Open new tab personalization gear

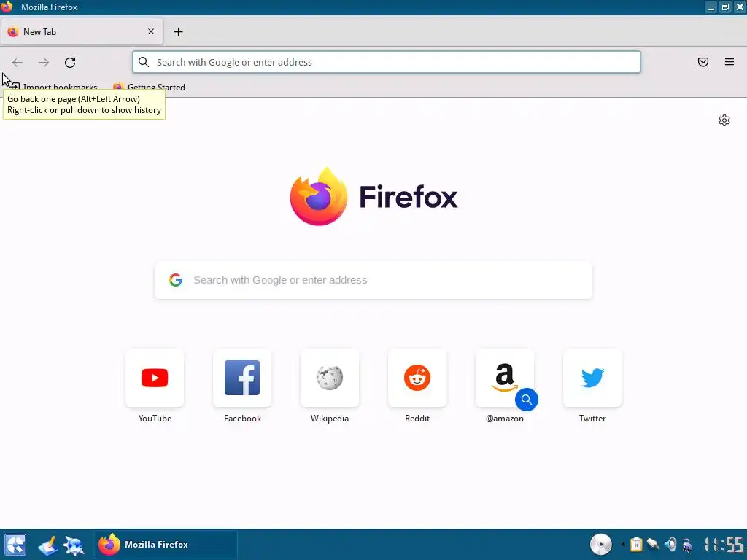(x=724, y=120)
